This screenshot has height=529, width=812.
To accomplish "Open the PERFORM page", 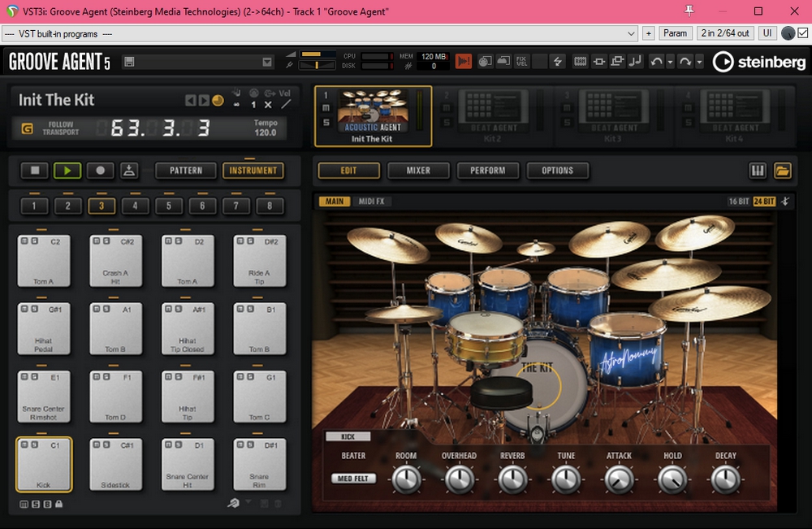I will pyautogui.click(x=488, y=171).
